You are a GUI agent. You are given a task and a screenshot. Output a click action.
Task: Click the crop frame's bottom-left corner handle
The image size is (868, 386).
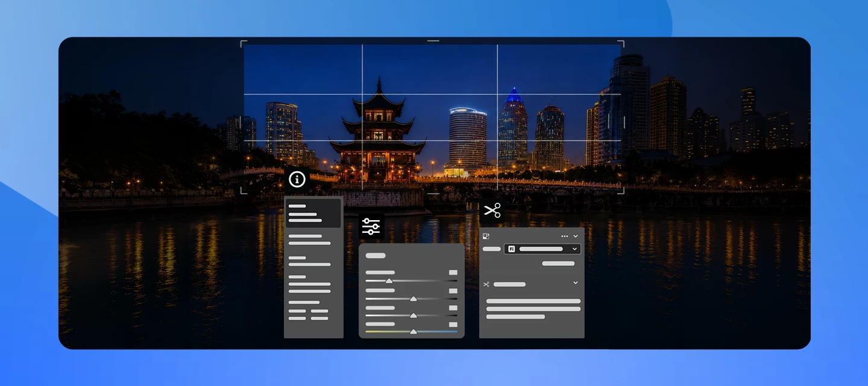(x=243, y=192)
